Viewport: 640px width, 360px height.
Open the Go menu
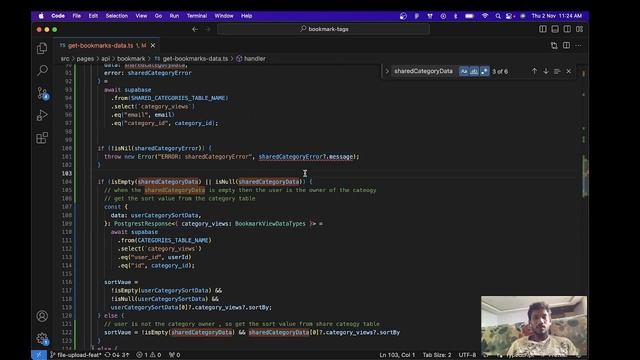pyautogui.click(x=158, y=16)
